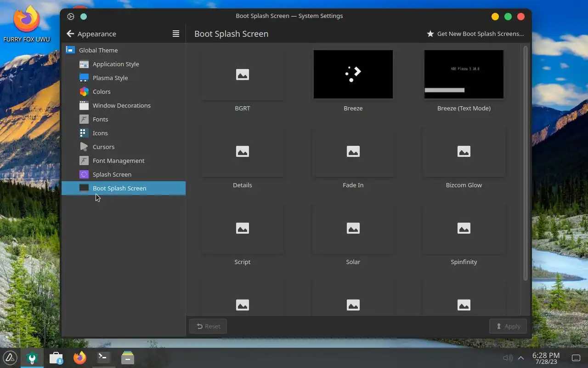The image size is (588, 368).
Task: Click the Splash Screen purple icon
Action: 84,174
